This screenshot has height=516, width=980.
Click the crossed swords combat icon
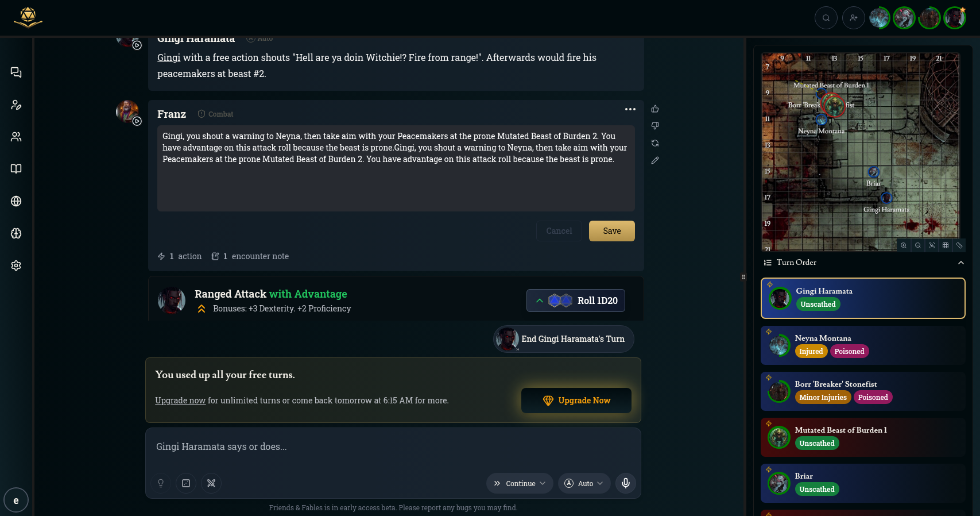(211, 483)
